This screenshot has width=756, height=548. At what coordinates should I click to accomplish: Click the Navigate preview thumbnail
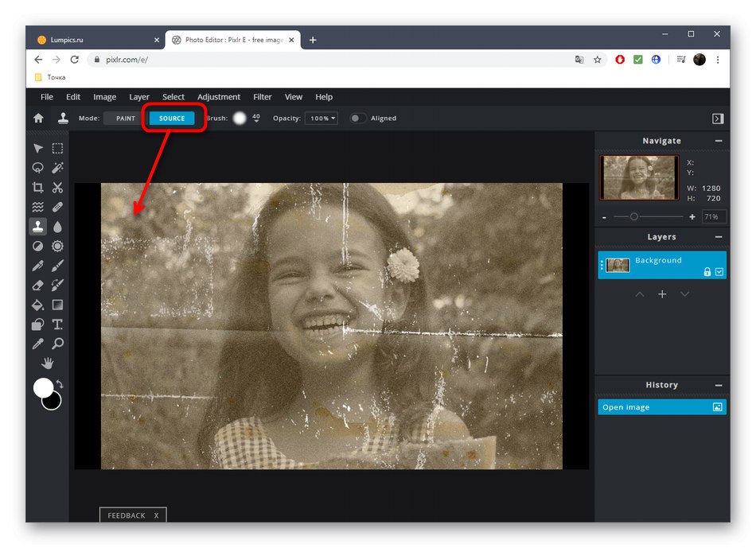point(639,177)
